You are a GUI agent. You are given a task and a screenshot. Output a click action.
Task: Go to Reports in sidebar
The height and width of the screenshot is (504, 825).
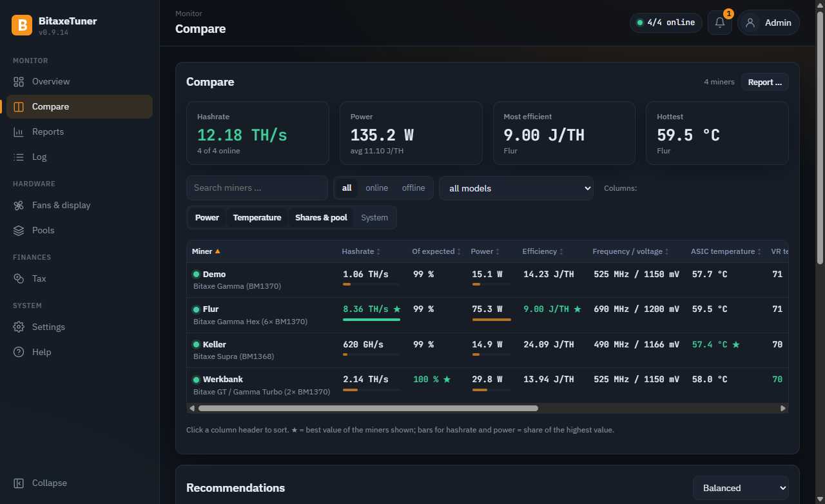(x=80, y=131)
